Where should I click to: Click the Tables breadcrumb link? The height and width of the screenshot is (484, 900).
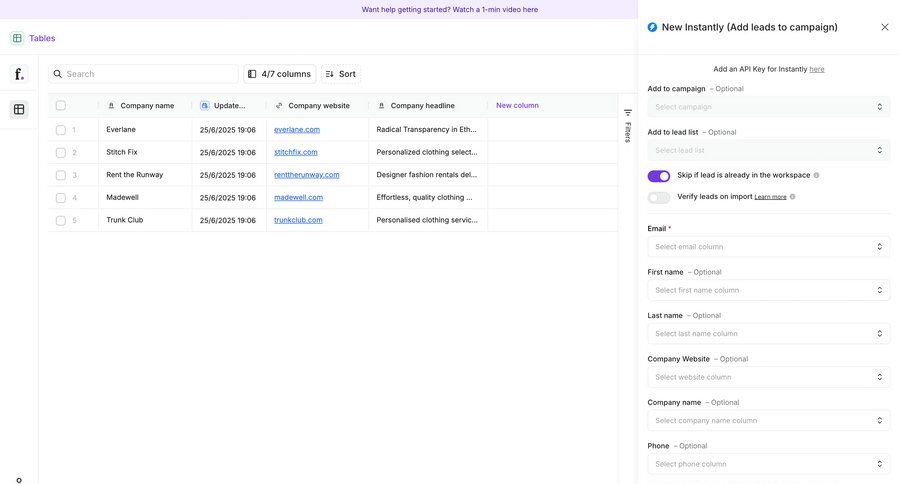pos(42,38)
